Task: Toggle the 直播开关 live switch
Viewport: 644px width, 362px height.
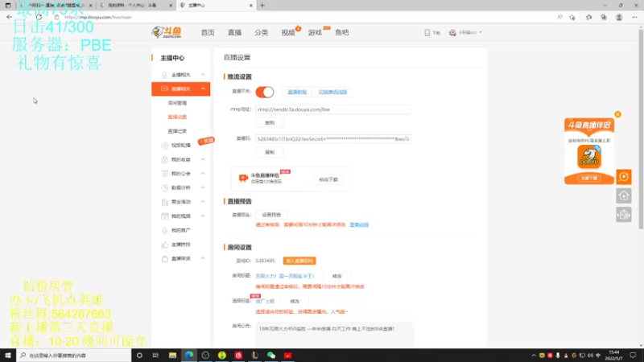Action: click(265, 92)
